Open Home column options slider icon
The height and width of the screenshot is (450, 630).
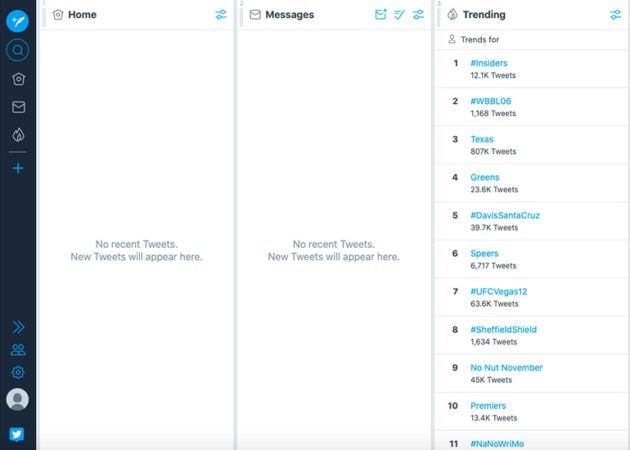pyautogui.click(x=221, y=14)
